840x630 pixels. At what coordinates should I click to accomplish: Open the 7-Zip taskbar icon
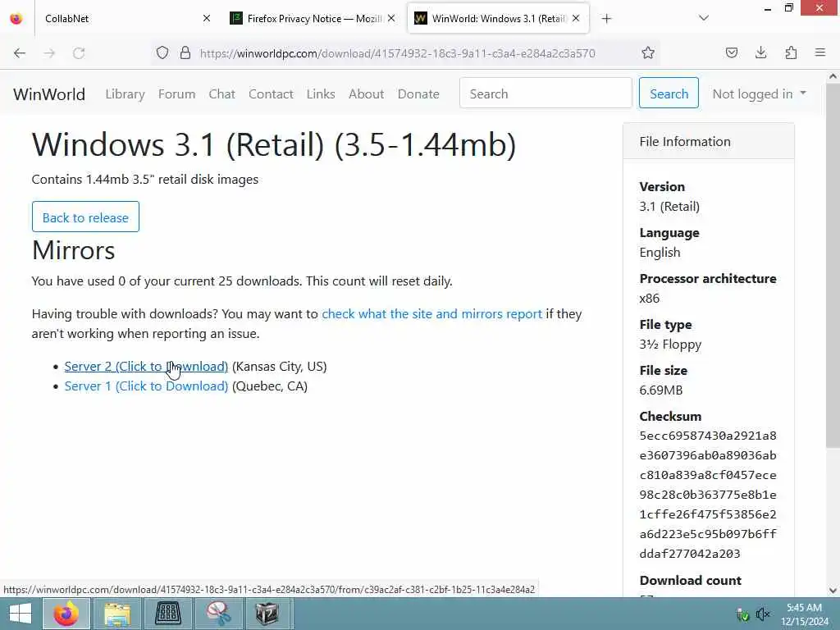(x=267, y=614)
